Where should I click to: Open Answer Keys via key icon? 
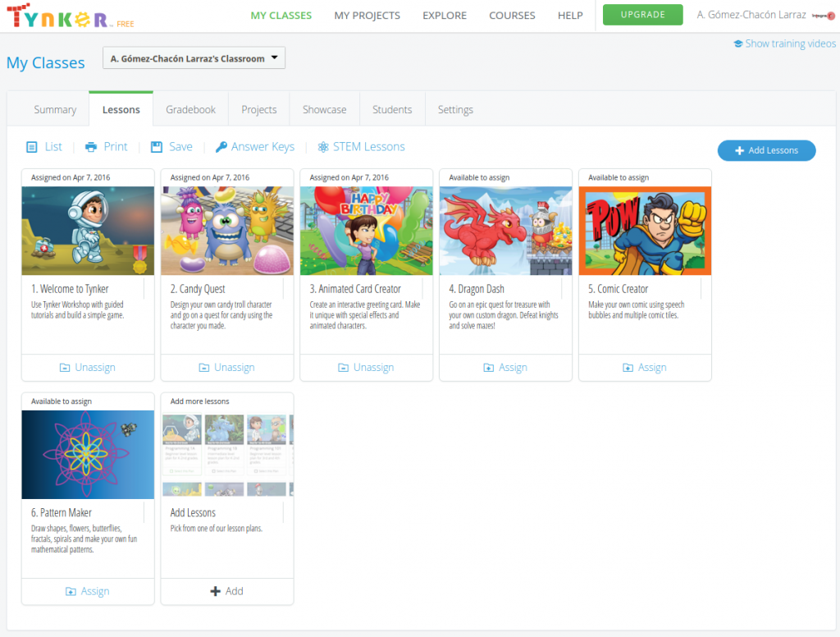pyautogui.click(x=221, y=147)
